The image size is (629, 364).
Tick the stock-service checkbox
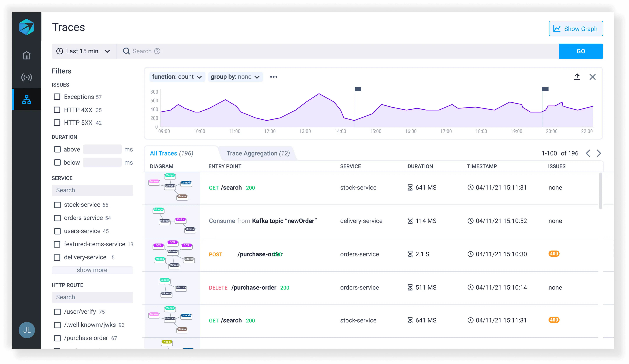[57, 205]
